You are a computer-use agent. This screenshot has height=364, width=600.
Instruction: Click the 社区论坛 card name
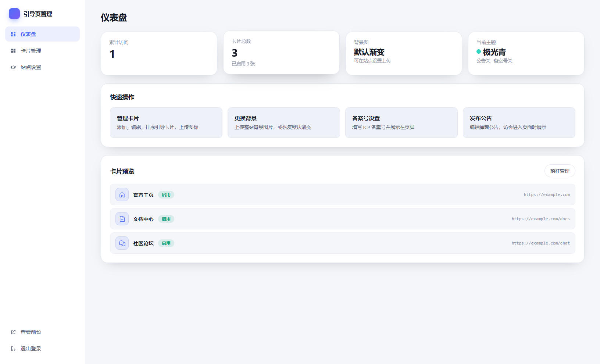[x=143, y=243]
